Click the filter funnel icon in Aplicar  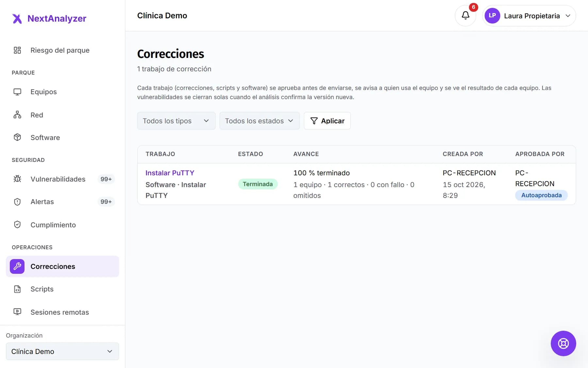coord(314,121)
